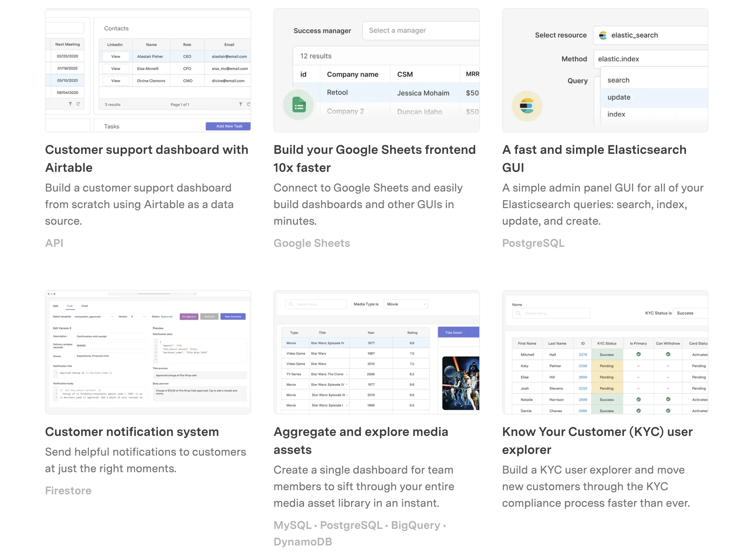This screenshot has width=743, height=560.
Task: Click Natalie's Can Withdraw green checkmark
Action: [668, 399]
